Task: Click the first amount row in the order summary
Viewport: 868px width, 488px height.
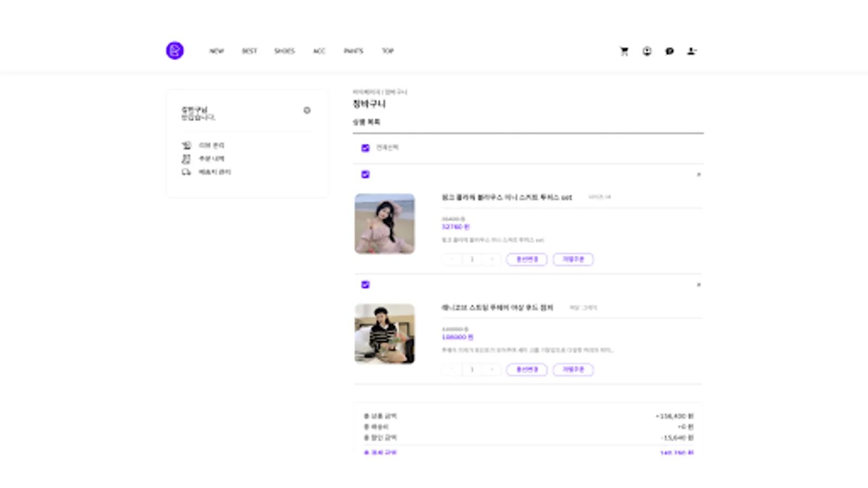Action: (x=528, y=416)
